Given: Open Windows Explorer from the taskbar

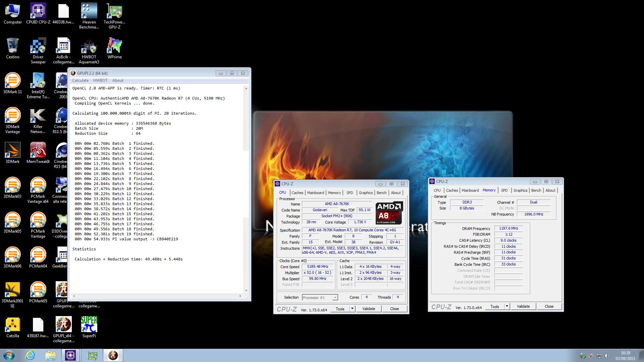Looking at the screenshot, I should pos(51,355).
